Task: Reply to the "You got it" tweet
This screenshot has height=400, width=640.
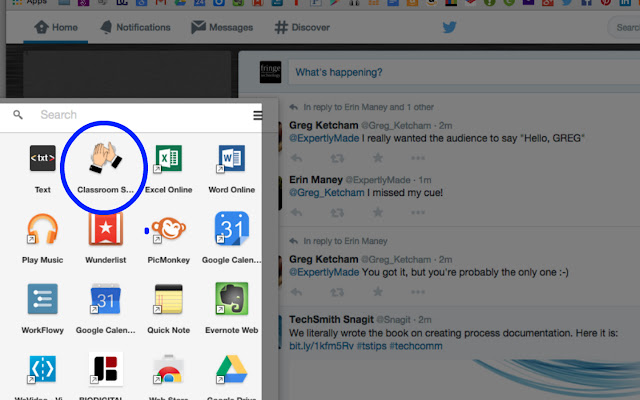Action: (296, 292)
